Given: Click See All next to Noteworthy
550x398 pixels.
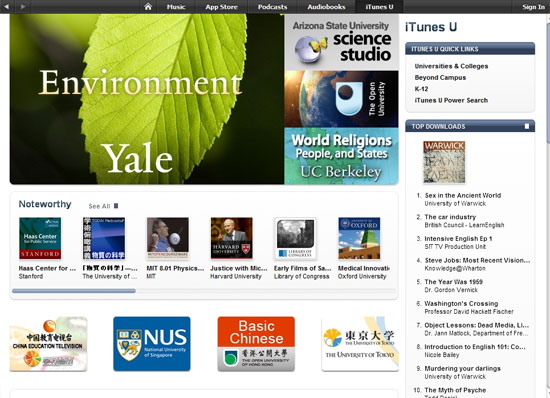Looking at the screenshot, I should pos(99,206).
